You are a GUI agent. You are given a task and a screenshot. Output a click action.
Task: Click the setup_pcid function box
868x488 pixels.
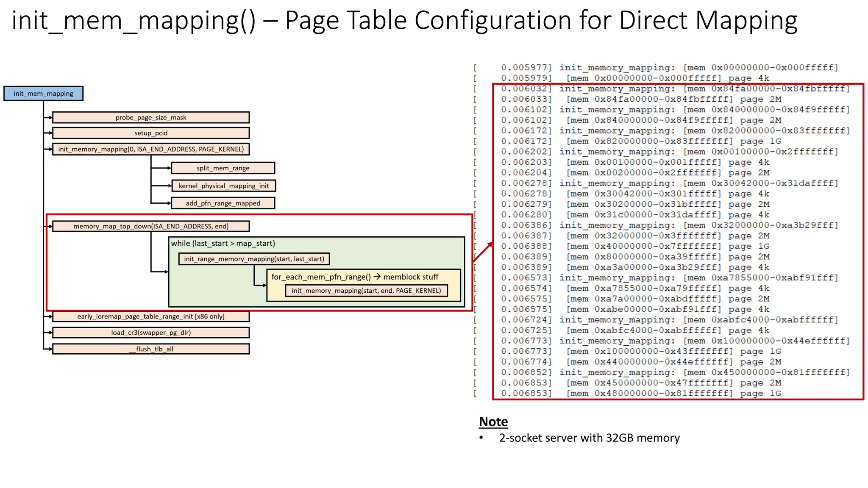151,133
